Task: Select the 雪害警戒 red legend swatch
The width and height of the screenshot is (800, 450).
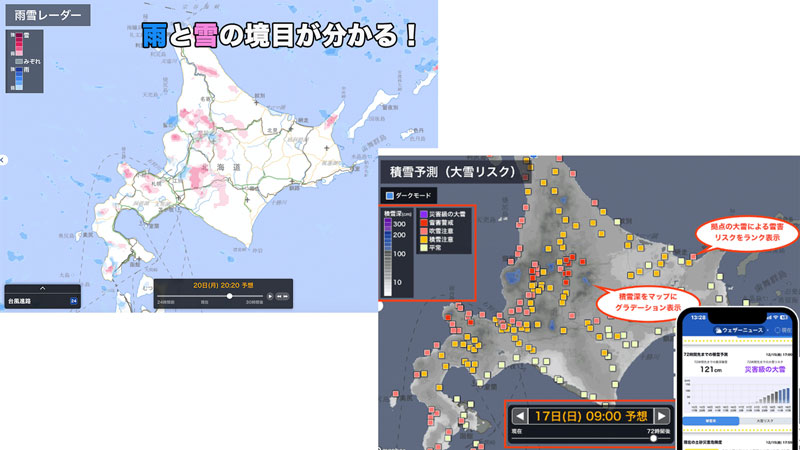Action: point(424,222)
